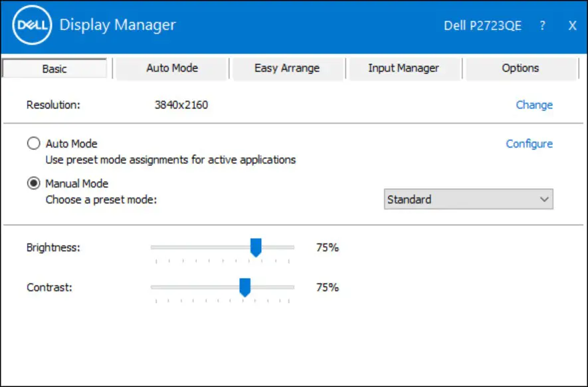
Task: Select the Auto Mode radio button
Action: 33,144
